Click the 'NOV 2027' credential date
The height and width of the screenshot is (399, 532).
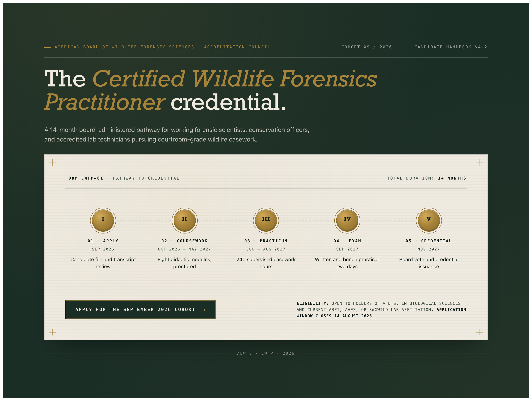pos(429,249)
